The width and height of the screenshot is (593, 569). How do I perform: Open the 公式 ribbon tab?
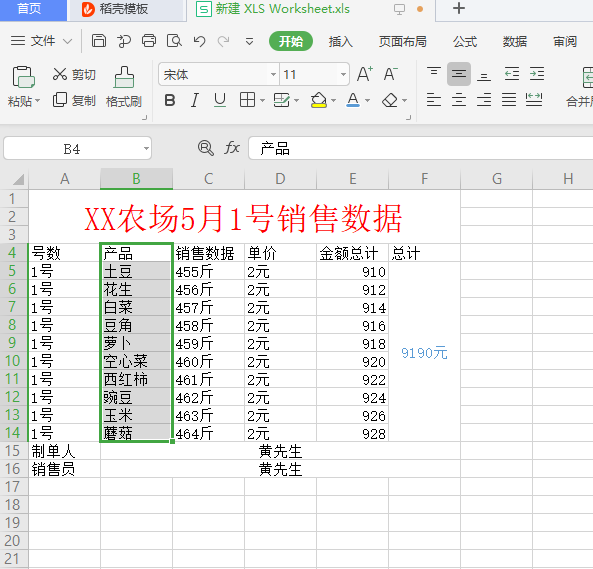pos(465,41)
